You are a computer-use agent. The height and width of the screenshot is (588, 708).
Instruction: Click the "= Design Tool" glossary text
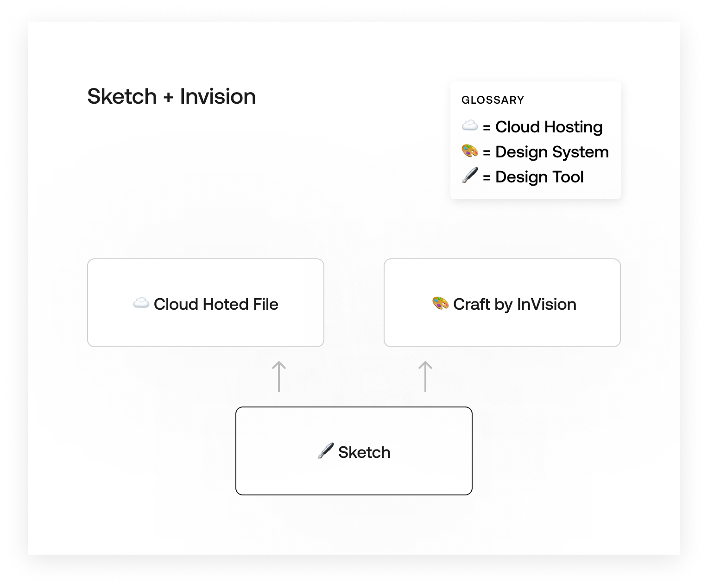(x=533, y=177)
